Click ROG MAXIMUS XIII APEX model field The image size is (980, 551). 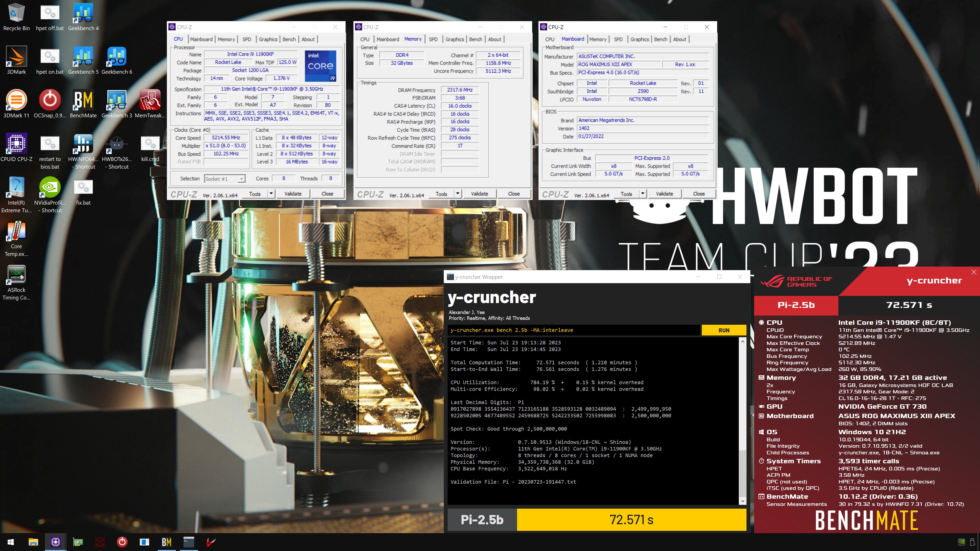619,64
